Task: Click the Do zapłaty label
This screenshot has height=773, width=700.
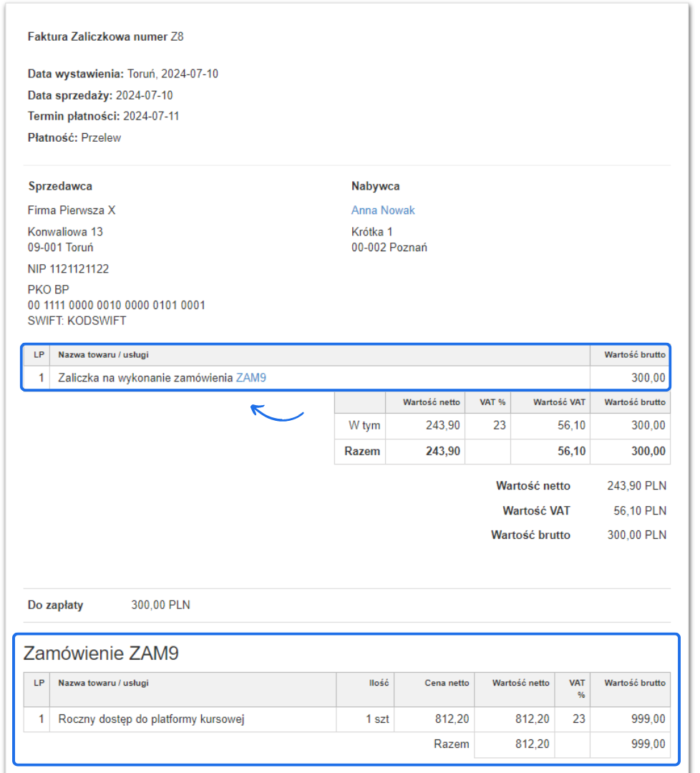Action: tap(55, 605)
